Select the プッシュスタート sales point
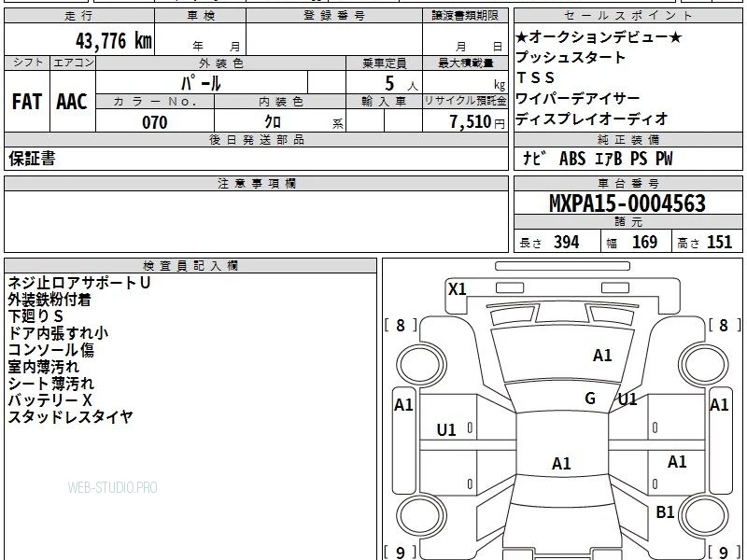Screen dimensions: 747x560 pos(571,57)
